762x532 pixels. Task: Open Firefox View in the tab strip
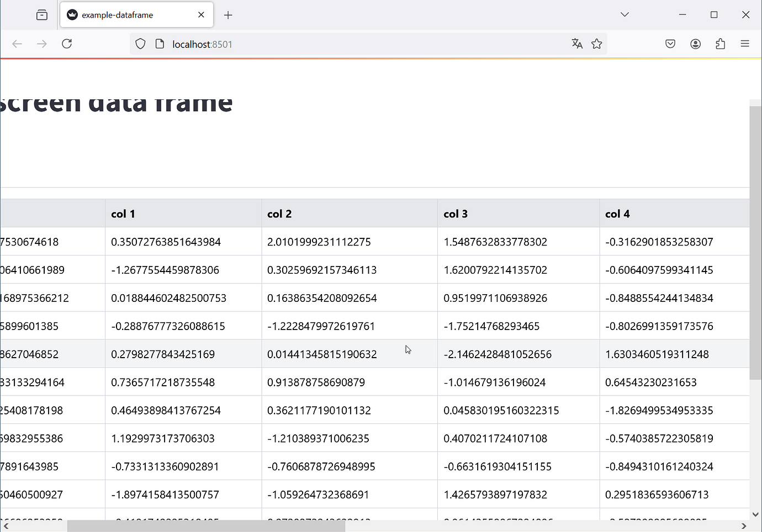[41, 15]
